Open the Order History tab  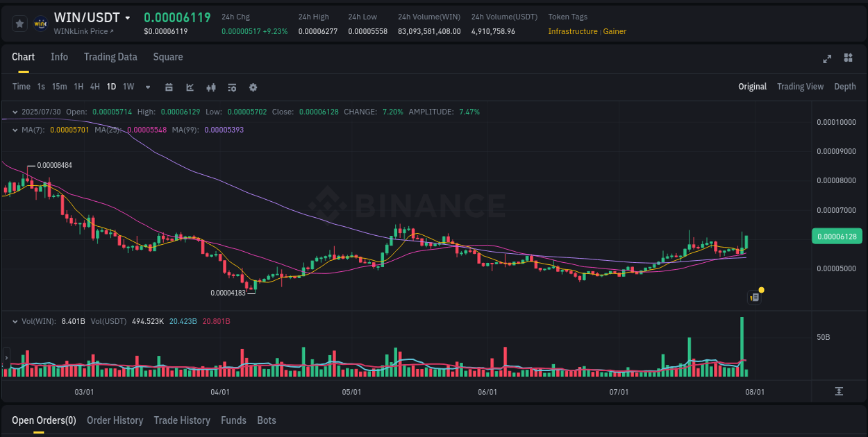(x=115, y=420)
